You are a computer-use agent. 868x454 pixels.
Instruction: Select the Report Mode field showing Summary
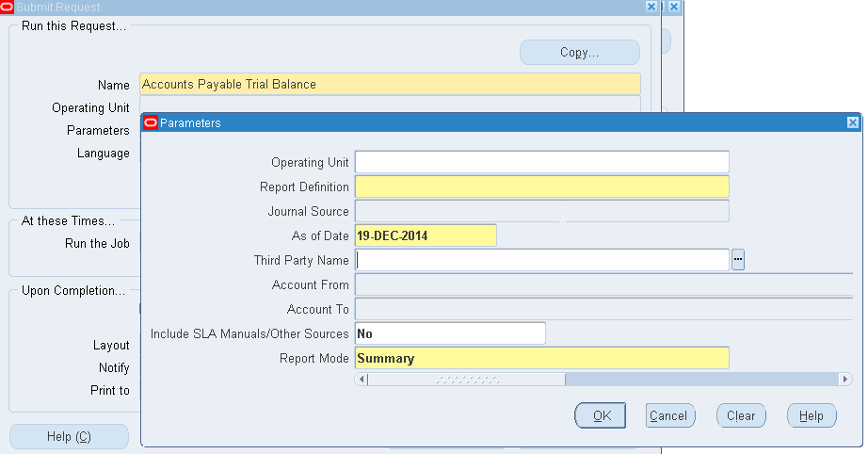[x=541, y=358]
